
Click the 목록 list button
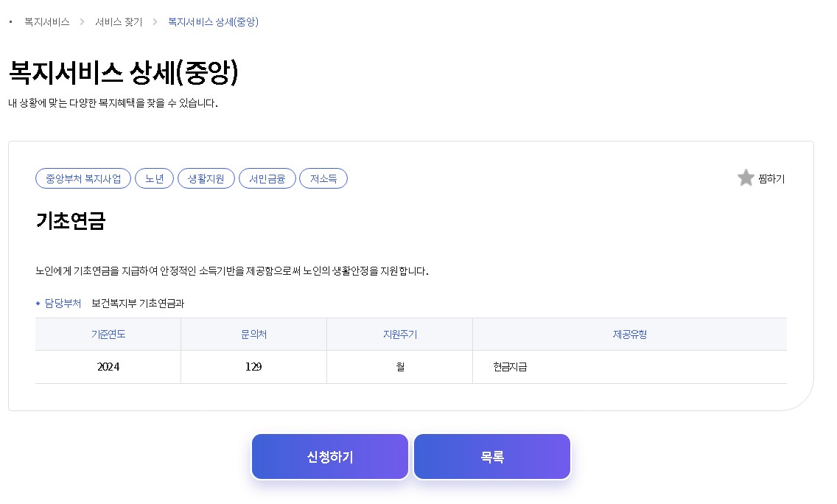click(x=491, y=456)
